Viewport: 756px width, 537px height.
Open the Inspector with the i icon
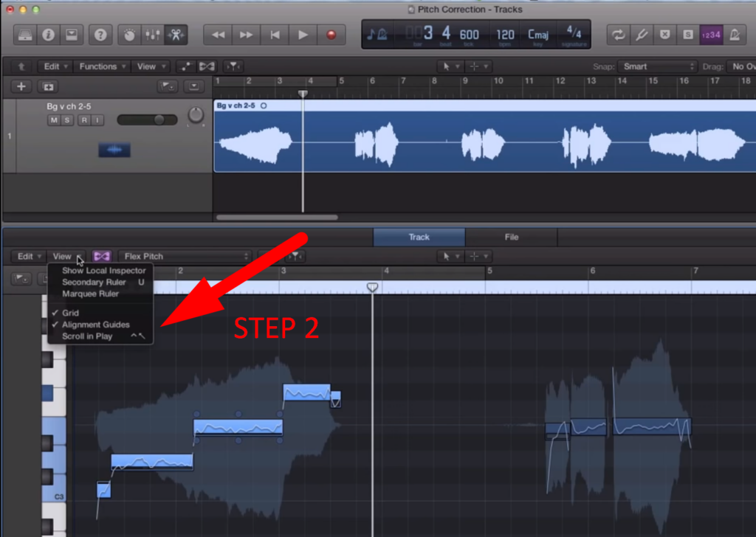pos(48,35)
